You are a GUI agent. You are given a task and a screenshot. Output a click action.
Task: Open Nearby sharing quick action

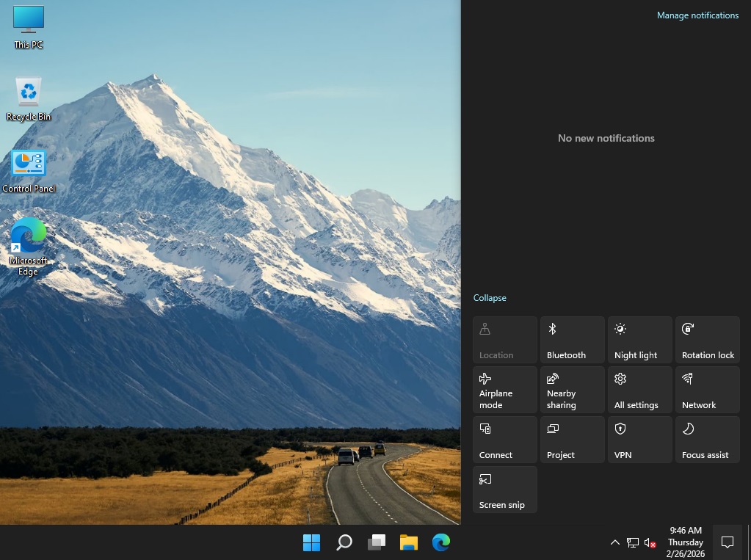572,390
